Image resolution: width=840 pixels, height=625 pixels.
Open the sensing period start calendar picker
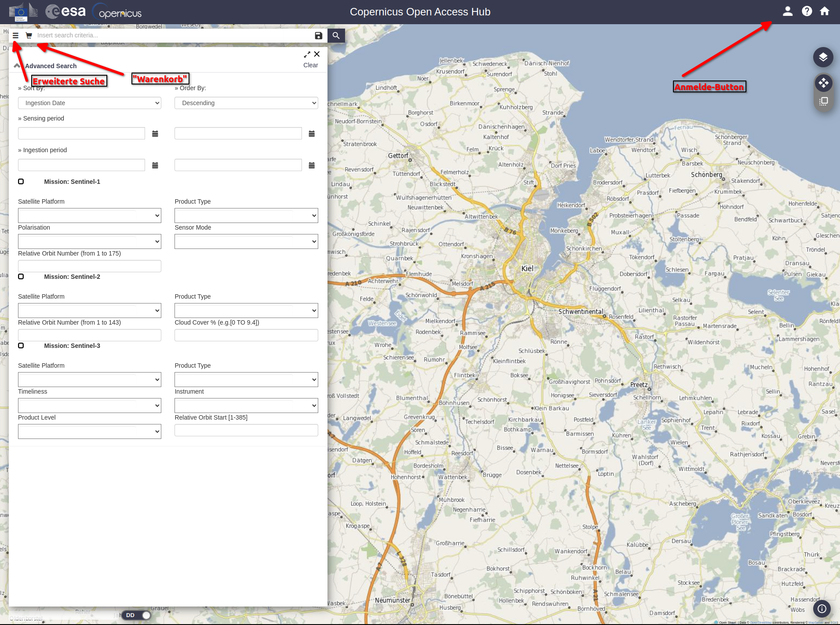click(155, 133)
